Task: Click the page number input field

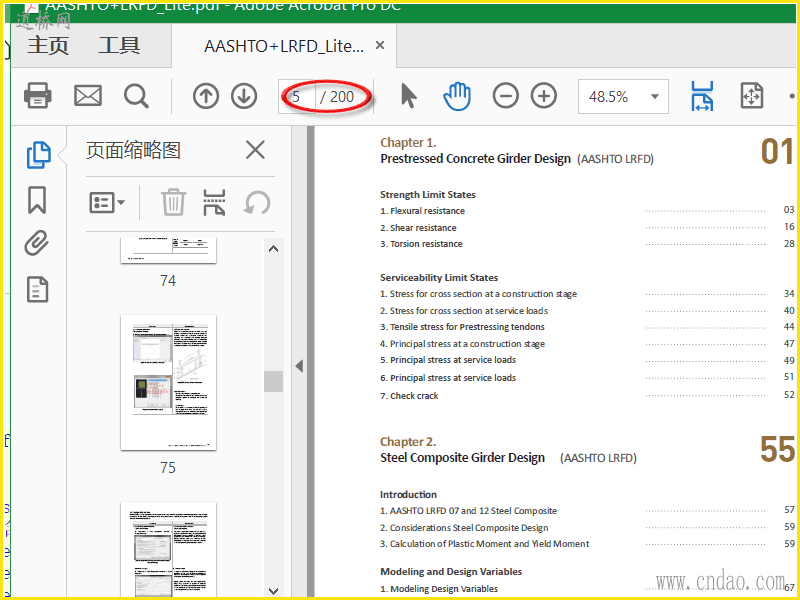Action: click(x=297, y=96)
